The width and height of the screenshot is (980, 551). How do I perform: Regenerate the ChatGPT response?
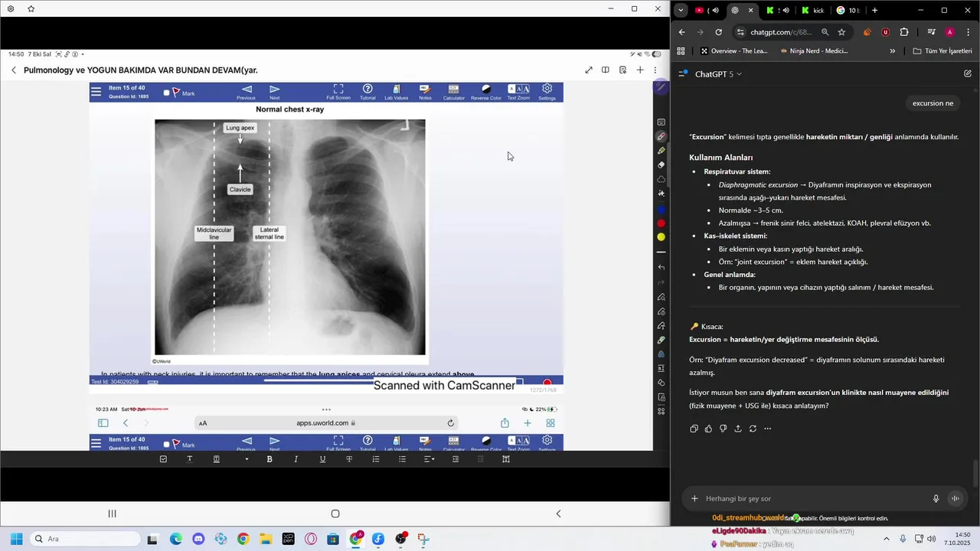coord(753,429)
